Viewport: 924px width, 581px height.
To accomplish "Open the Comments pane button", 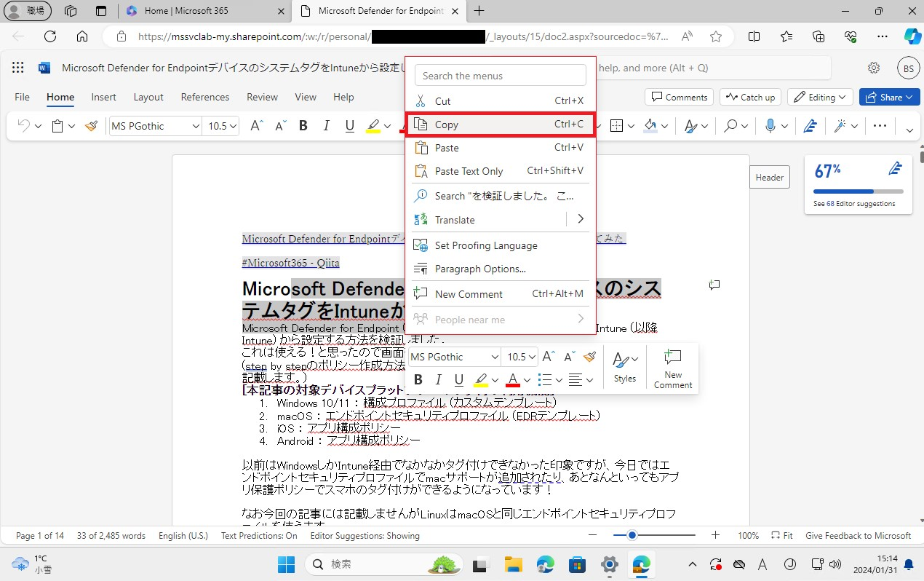I will tap(680, 97).
